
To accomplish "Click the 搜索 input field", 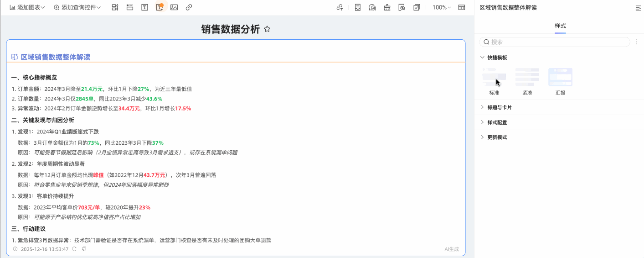I will click(x=555, y=42).
